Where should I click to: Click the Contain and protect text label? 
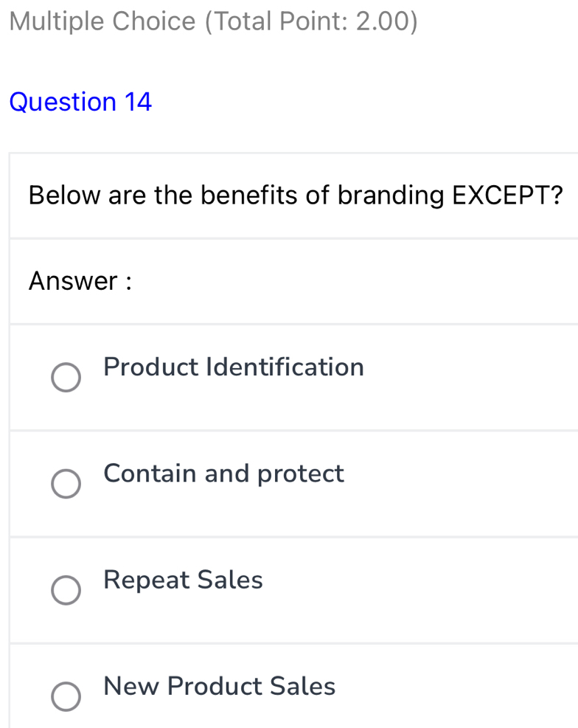223,474
